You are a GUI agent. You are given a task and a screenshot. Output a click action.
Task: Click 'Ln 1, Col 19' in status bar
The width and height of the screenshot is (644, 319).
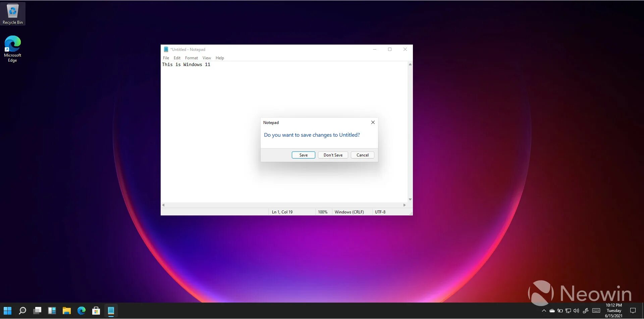pyautogui.click(x=282, y=212)
